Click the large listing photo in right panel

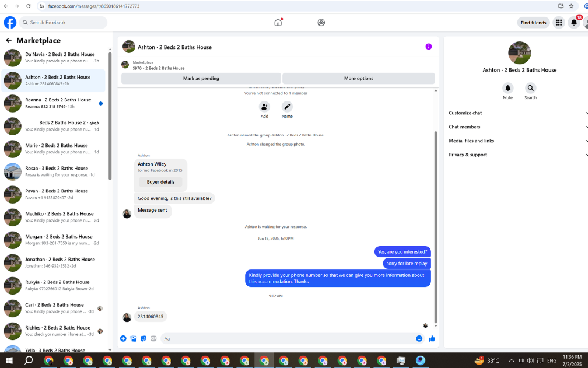tap(519, 53)
